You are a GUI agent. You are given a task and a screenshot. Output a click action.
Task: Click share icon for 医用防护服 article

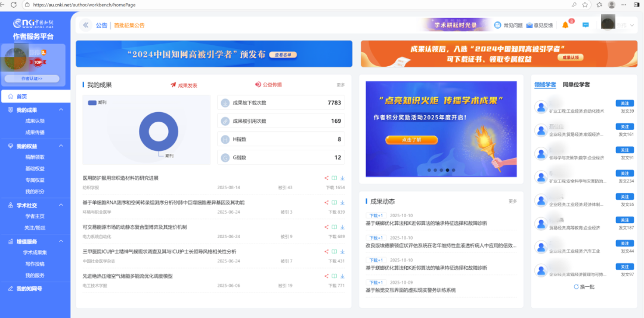[x=326, y=178]
